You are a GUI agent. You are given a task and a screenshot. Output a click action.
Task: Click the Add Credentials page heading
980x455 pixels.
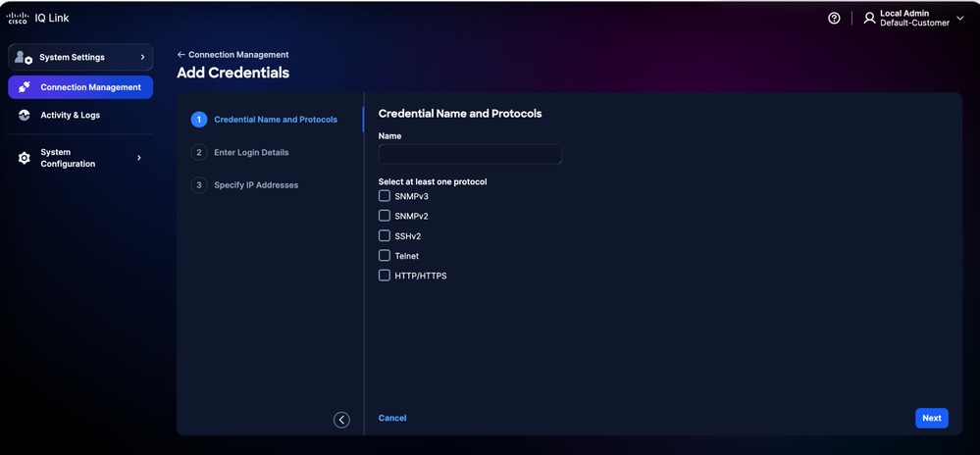coord(233,73)
